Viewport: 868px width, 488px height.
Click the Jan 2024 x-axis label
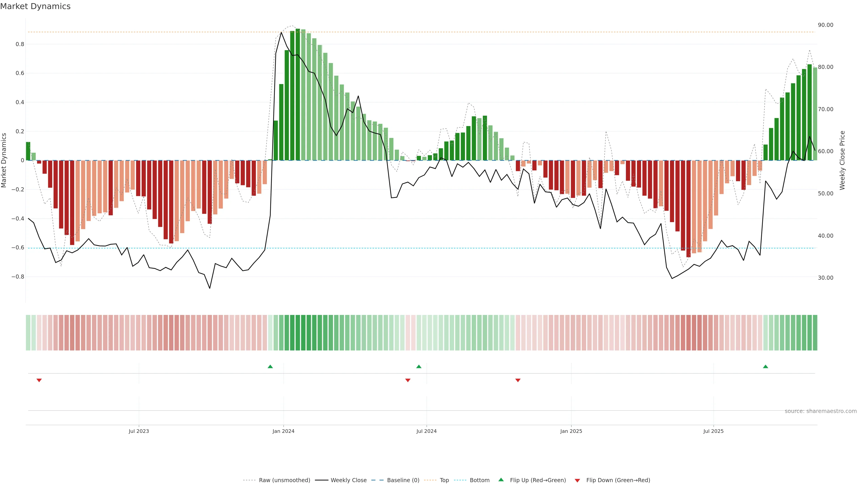[283, 431]
